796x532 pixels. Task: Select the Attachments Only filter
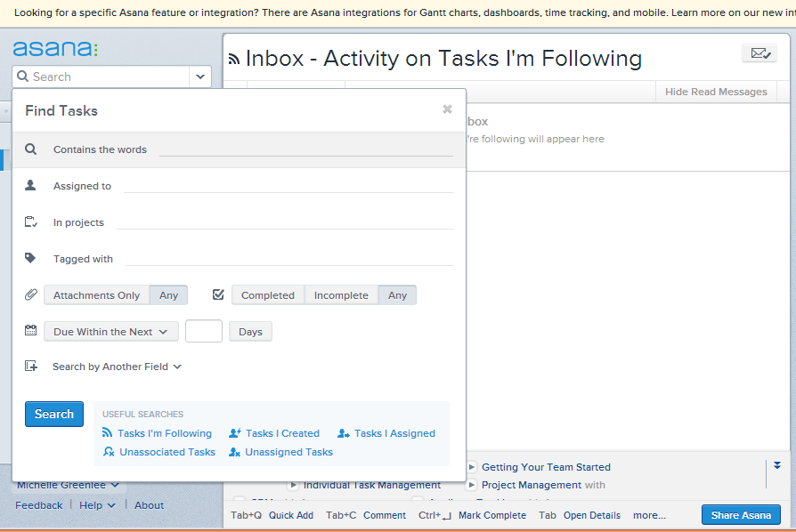[x=96, y=295]
